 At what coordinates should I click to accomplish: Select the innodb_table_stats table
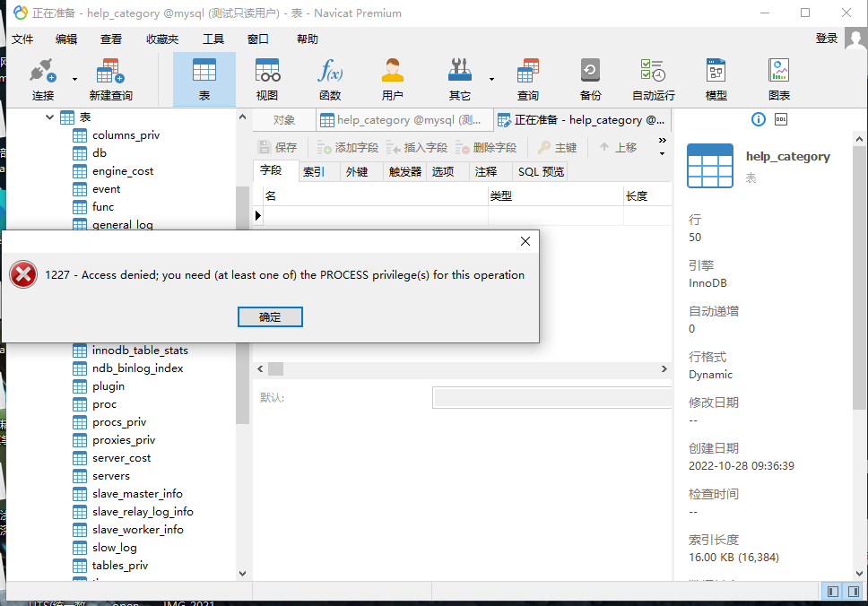point(140,351)
